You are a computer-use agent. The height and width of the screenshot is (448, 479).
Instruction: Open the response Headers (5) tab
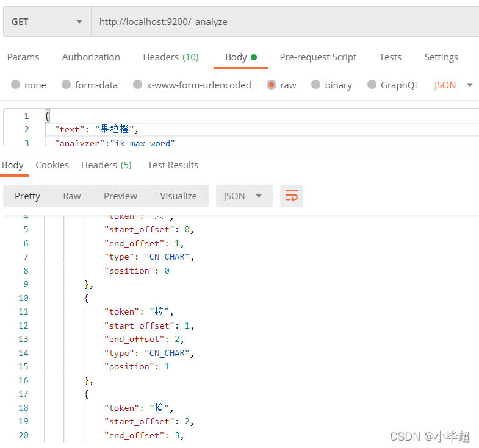pyautogui.click(x=106, y=165)
